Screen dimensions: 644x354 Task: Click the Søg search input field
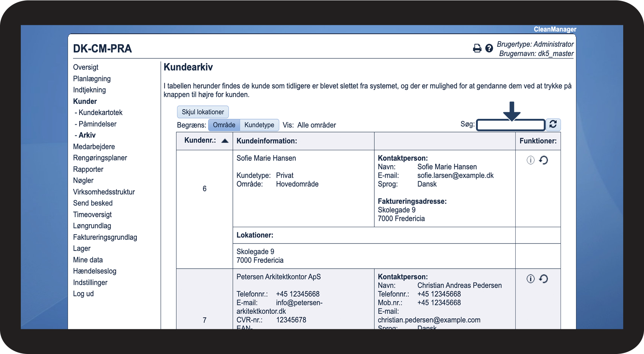(510, 125)
